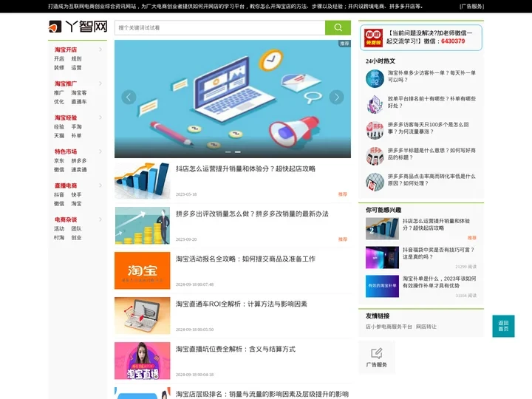The height and width of the screenshot is (399, 532).
Task: Open the 电商杂谈 menu heading
Action: click(x=66, y=219)
